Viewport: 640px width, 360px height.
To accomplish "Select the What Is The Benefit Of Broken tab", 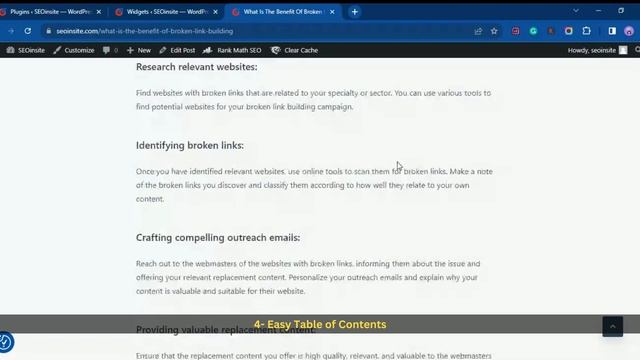I will pyautogui.click(x=283, y=12).
